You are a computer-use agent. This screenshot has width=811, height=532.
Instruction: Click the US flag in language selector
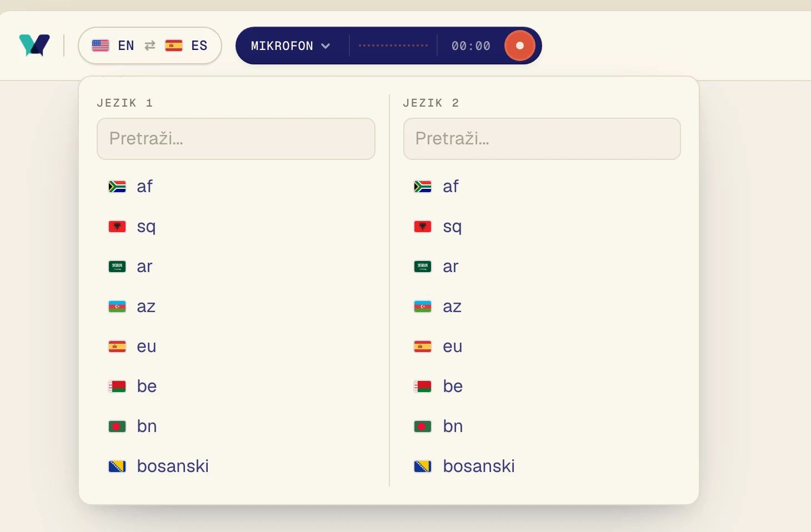[101, 46]
